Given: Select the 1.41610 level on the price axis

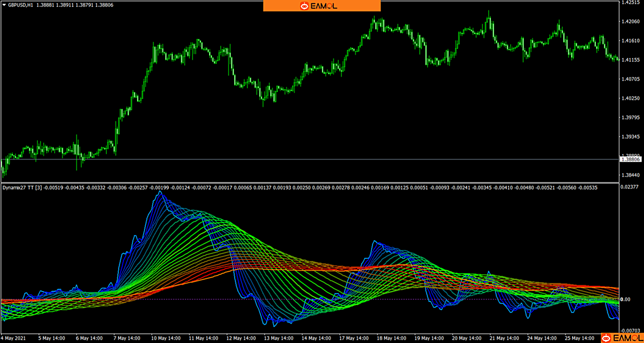Looking at the screenshot, I should point(631,41).
